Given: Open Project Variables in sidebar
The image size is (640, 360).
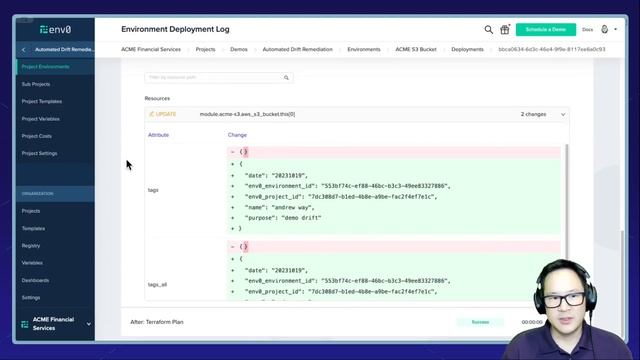Looking at the screenshot, I should 40,119.
